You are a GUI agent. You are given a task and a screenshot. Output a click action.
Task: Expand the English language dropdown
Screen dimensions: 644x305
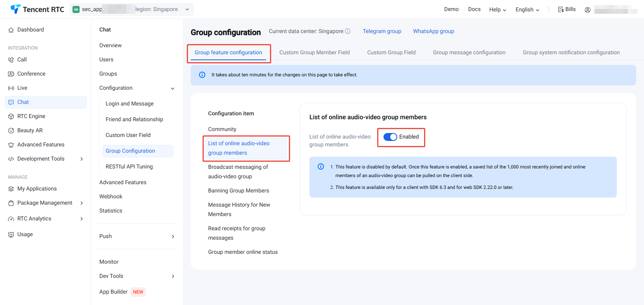[x=527, y=10]
